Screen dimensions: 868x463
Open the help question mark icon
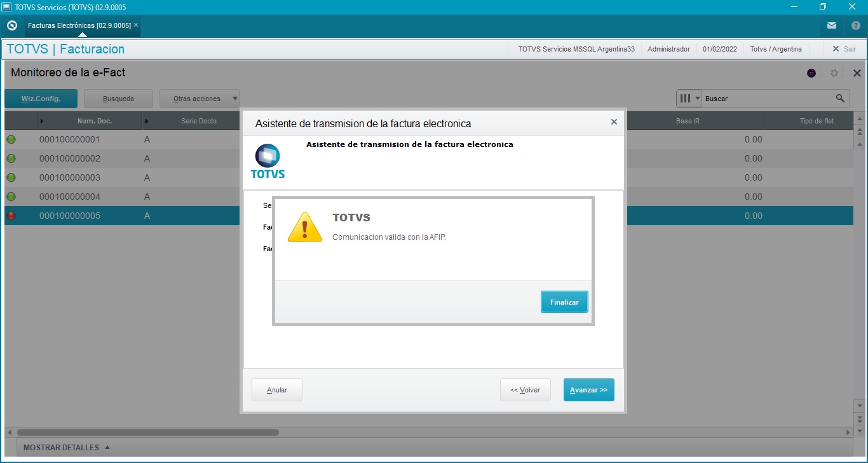click(x=855, y=25)
